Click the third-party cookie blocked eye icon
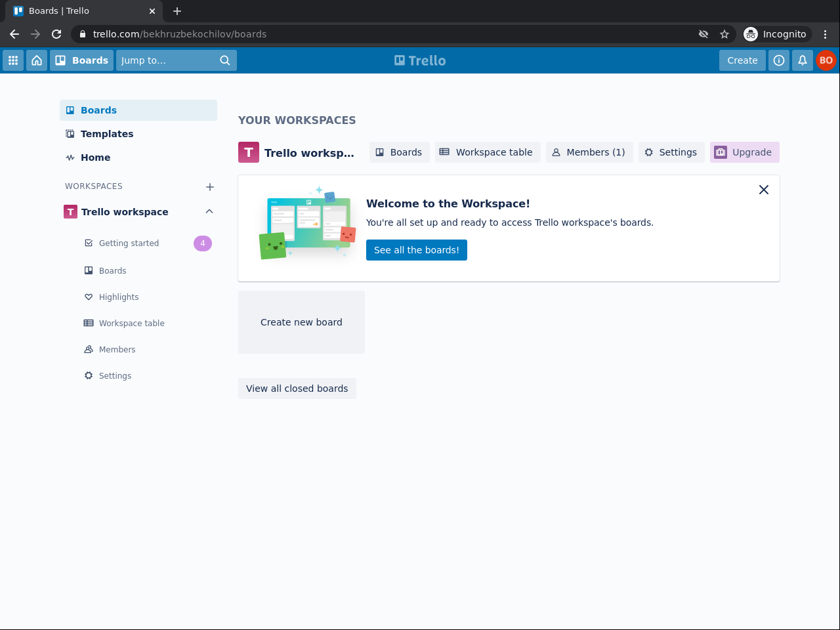The image size is (840, 630). (703, 34)
